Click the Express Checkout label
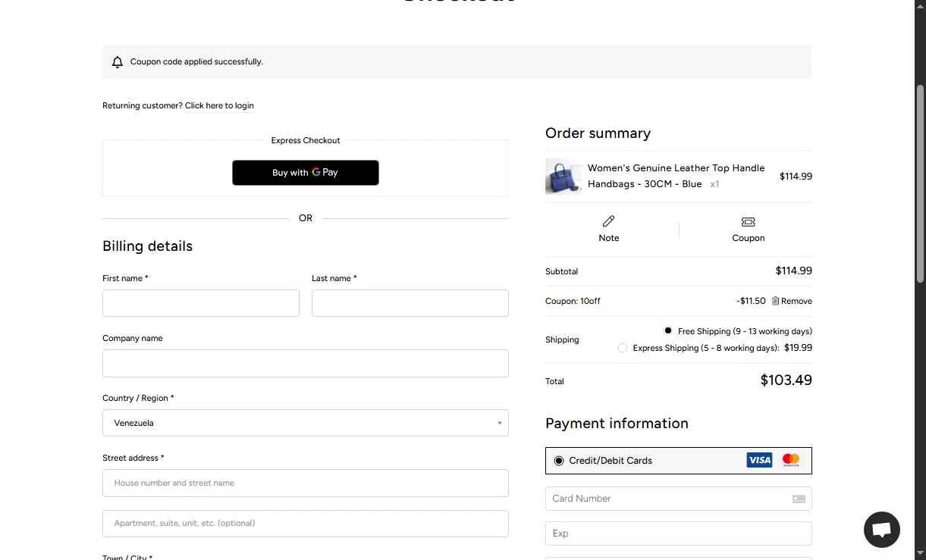The height and width of the screenshot is (560, 926). [306, 140]
